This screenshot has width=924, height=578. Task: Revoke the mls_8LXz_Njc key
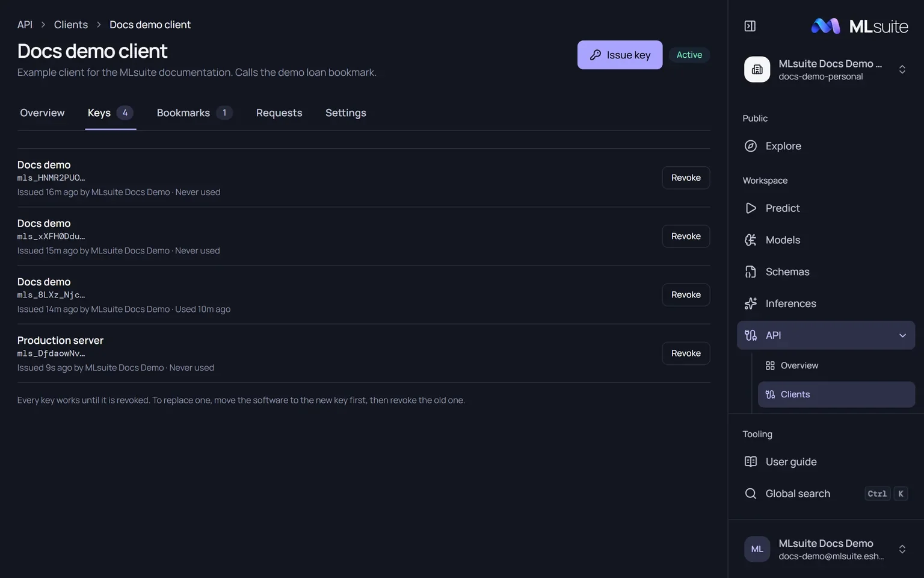pos(686,294)
